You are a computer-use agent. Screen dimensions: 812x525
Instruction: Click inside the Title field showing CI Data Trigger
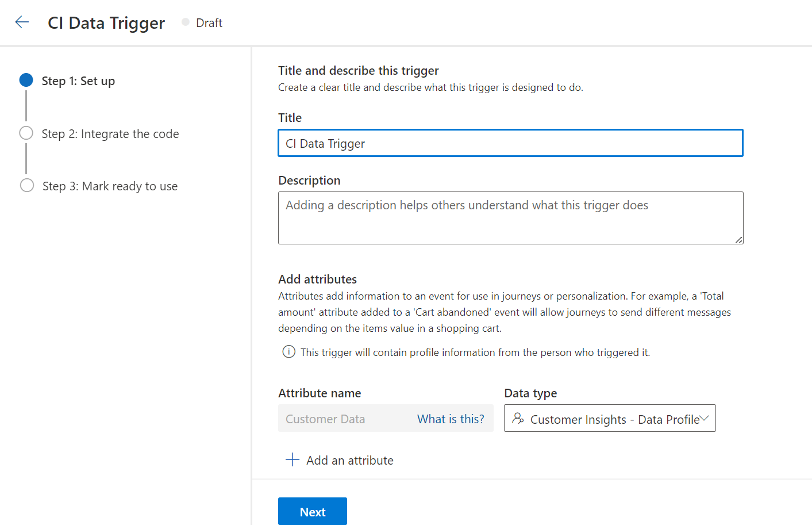510,143
